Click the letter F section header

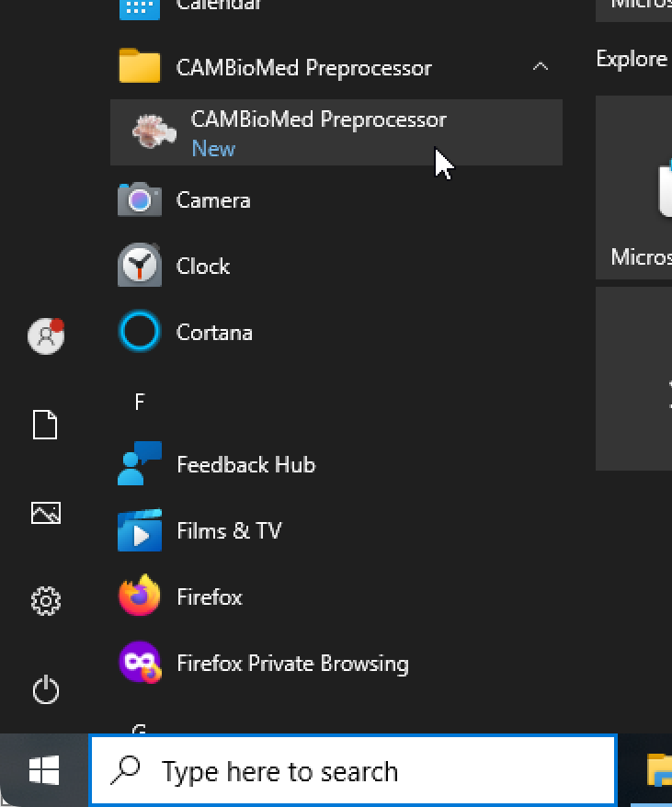141,400
